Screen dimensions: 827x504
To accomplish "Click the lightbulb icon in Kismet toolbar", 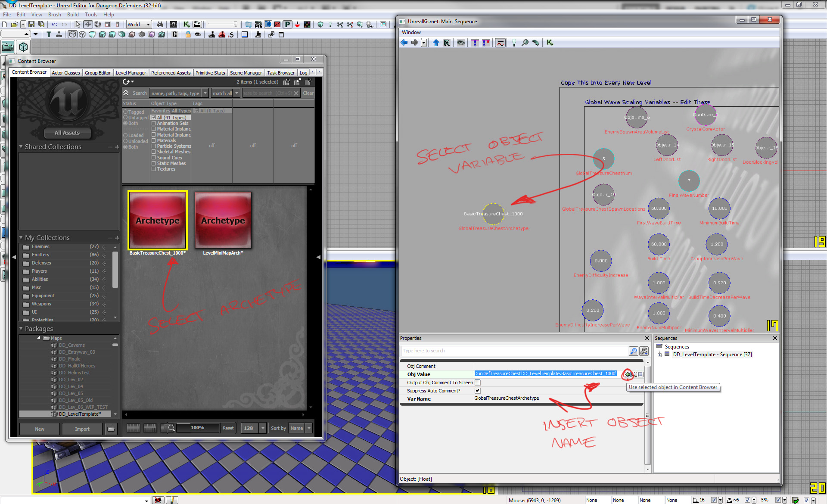I will click(x=514, y=43).
